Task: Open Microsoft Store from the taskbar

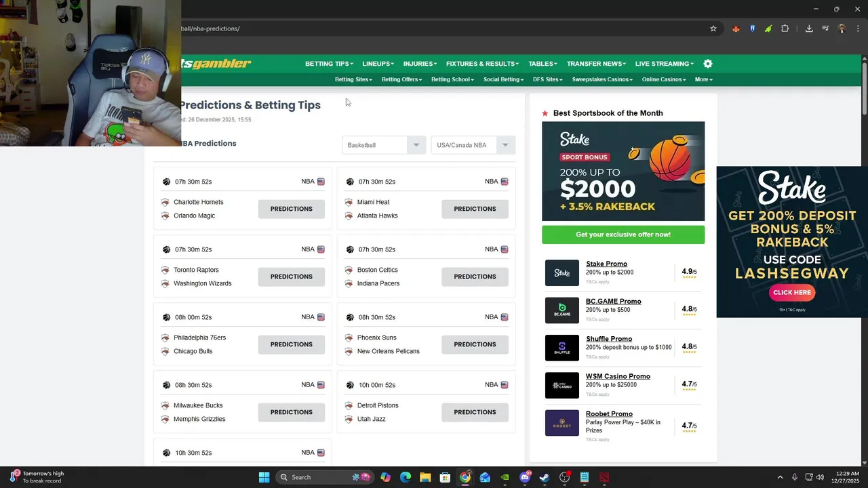Action: click(445, 477)
